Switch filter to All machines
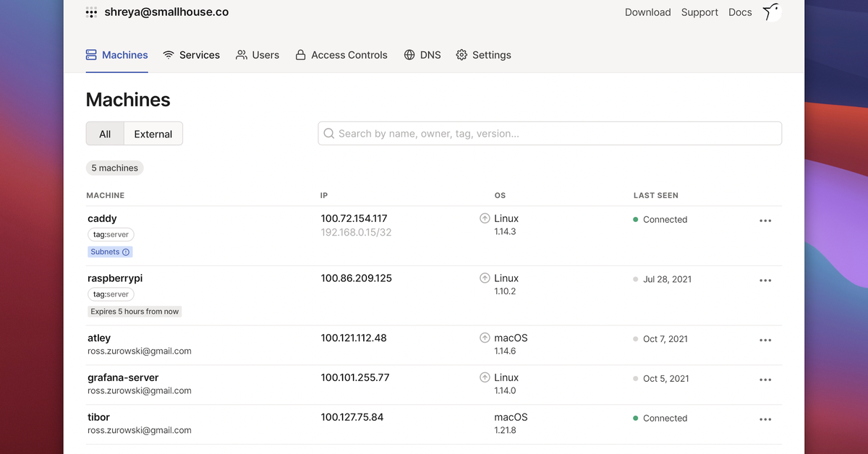 tap(105, 134)
